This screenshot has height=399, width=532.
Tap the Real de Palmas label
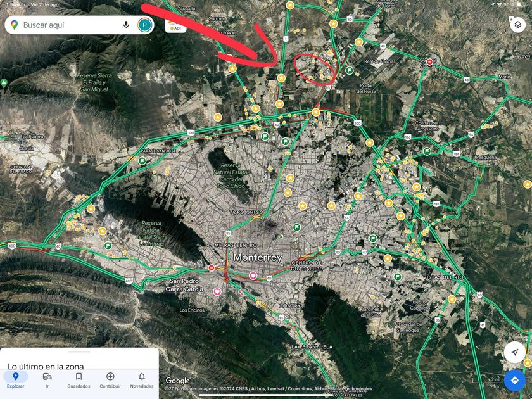point(379,61)
